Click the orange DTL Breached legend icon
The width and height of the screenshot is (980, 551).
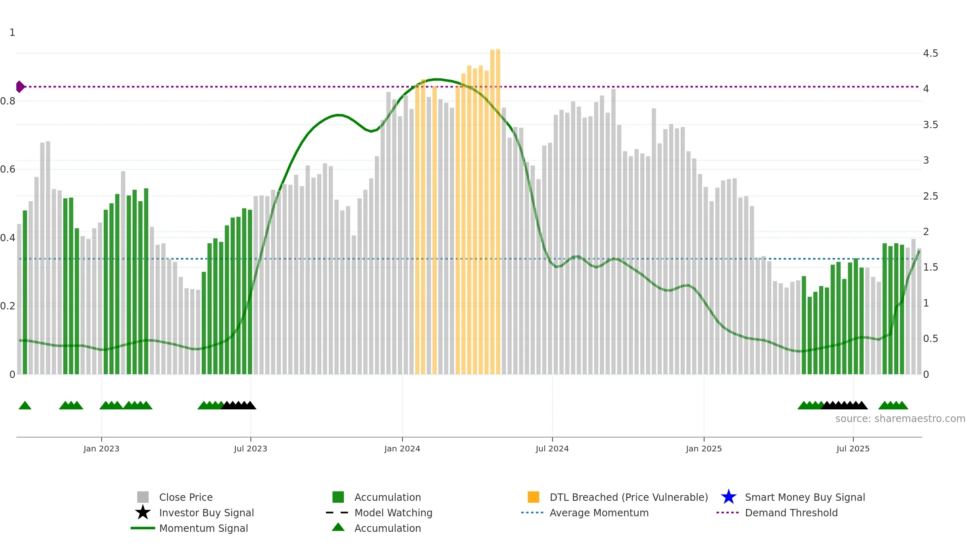pyautogui.click(x=533, y=497)
